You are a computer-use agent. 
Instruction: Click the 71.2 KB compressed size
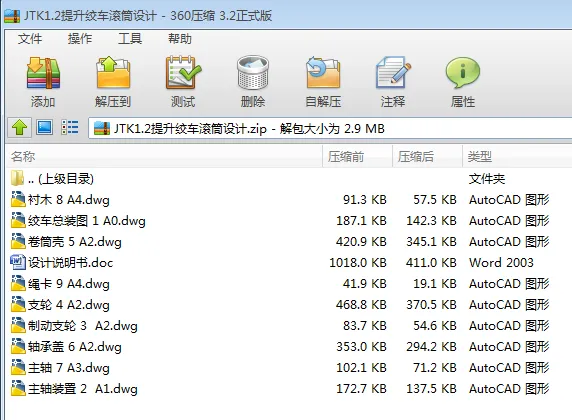coord(435,367)
